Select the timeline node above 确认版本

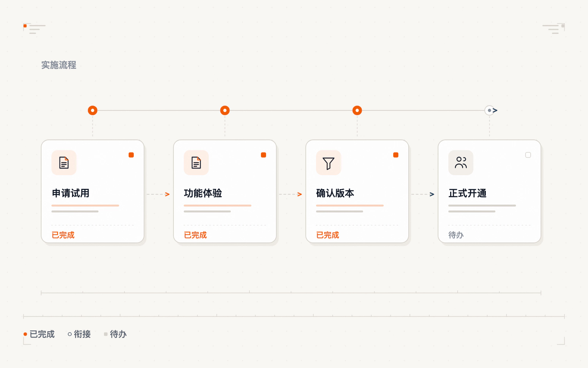click(x=357, y=110)
